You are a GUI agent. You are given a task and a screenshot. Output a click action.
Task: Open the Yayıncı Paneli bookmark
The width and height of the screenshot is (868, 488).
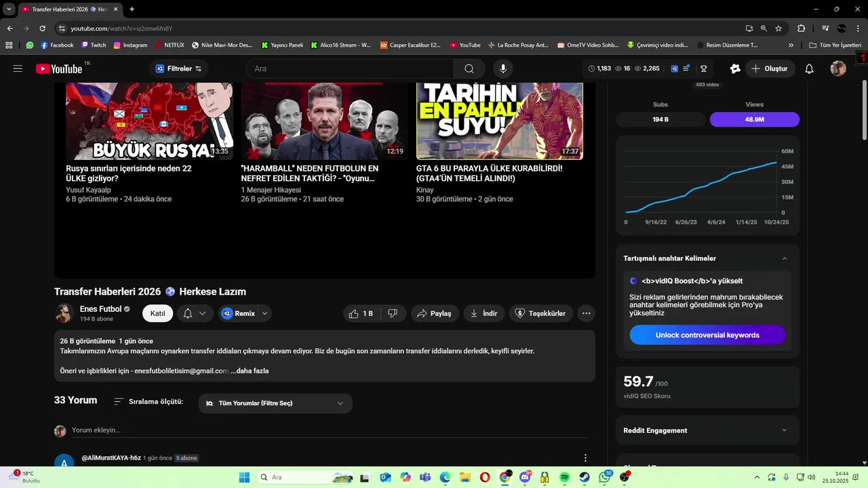282,45
